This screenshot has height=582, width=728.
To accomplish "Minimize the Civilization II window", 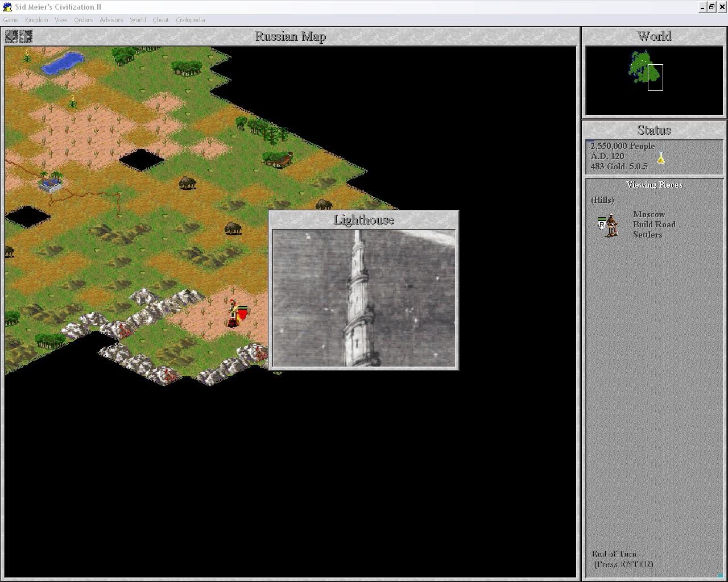I will pyautogui.click(x=702, y=7).
